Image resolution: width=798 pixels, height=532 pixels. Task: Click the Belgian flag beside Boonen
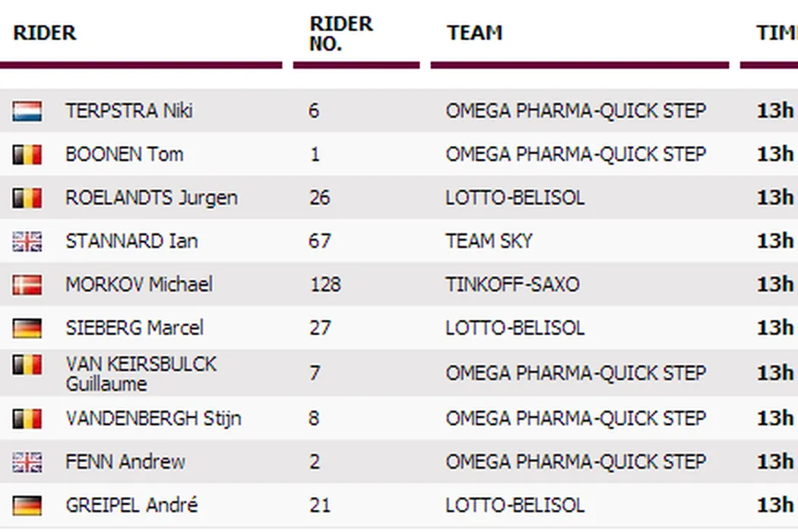[x=27, y=155]
